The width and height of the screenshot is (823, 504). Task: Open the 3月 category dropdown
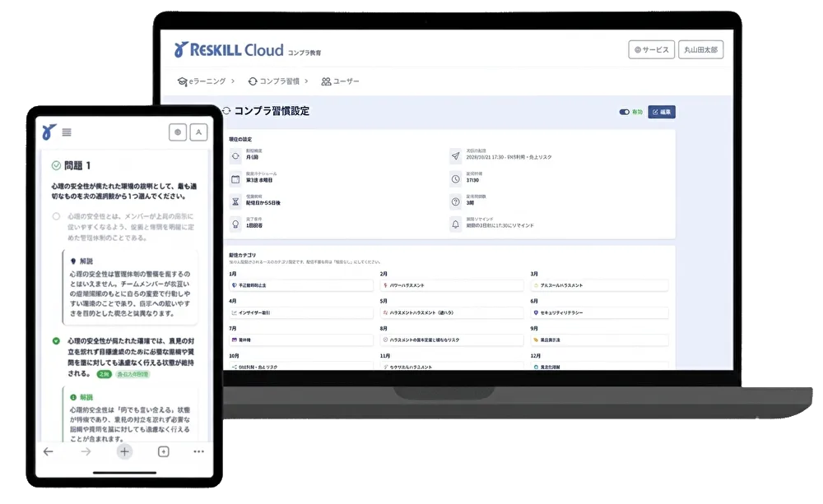[599, 285]
